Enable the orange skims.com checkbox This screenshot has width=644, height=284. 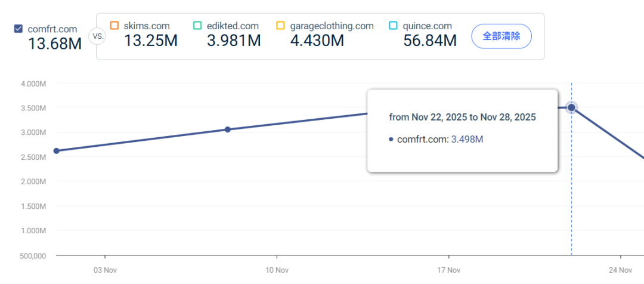tap(114, 26)
